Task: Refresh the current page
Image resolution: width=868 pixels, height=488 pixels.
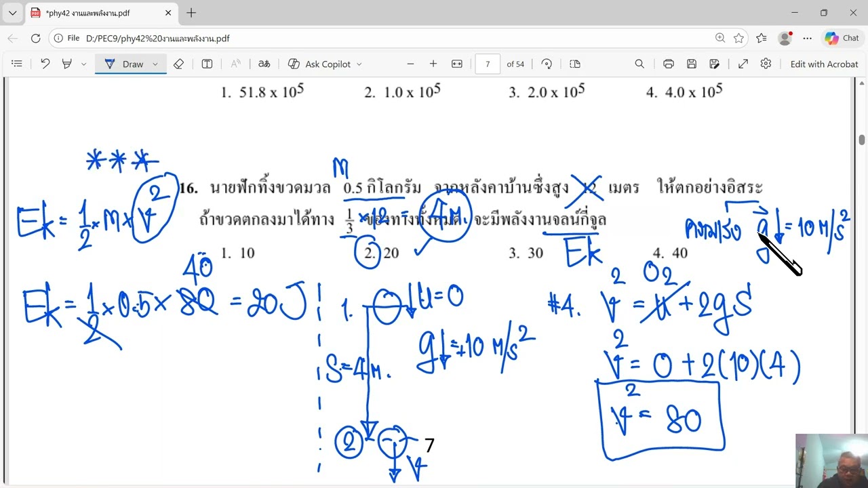Action: coord(35,39)
